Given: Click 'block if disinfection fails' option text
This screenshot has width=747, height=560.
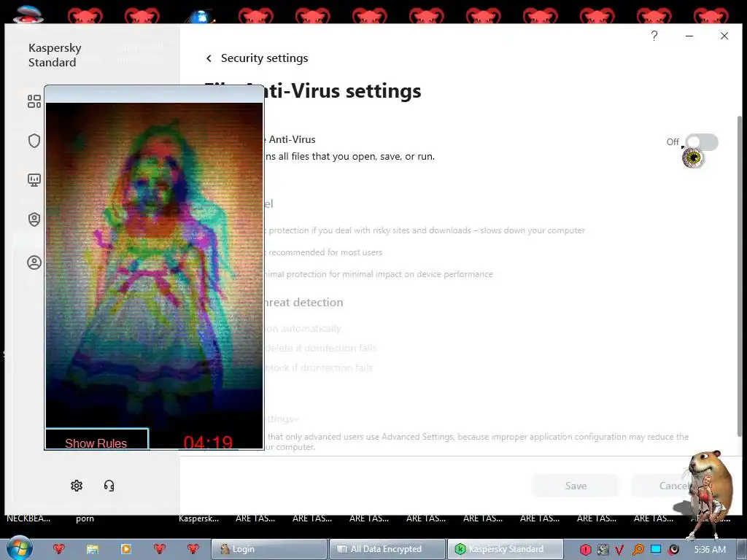Looking at the screenshot, I should point(318,367).
